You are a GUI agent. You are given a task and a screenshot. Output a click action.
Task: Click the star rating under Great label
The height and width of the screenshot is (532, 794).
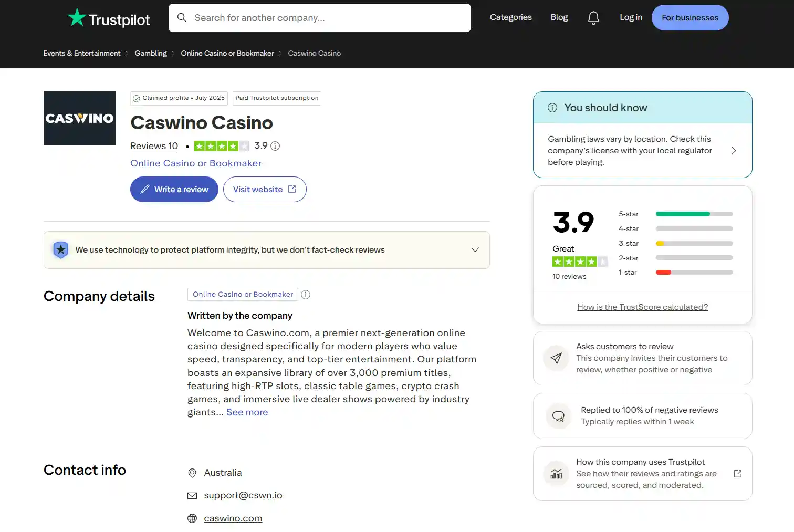pyautogui.click(x=580, y=262)
